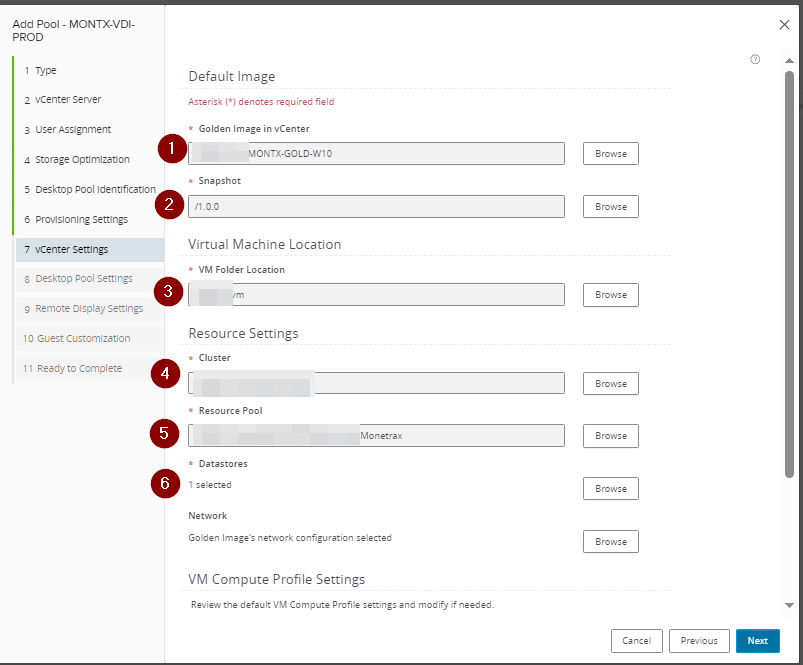Browse for VM Folder Location
The image size is (803, 665).
pos(610,295)
